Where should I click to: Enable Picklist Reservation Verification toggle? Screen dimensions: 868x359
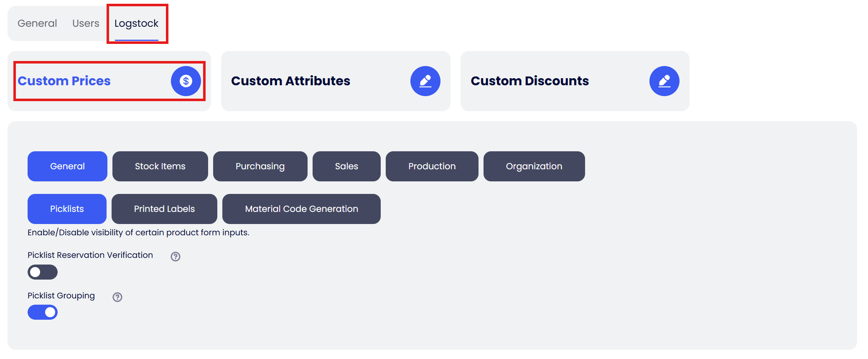tap(43, 272)
